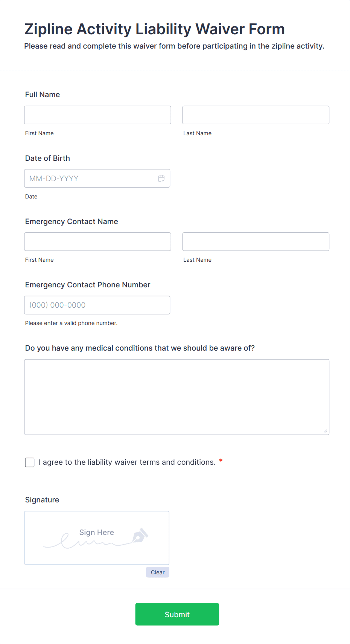Screen dimensions: 350x644
Task: Focus the First Name field under Full Name
Action: click(97, 115)
